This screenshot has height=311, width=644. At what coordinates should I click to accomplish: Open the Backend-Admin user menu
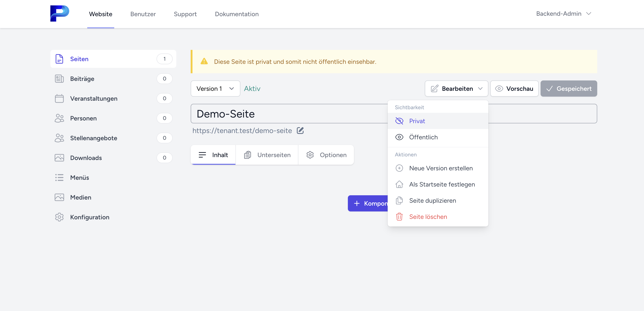click(x=563, y=13)
